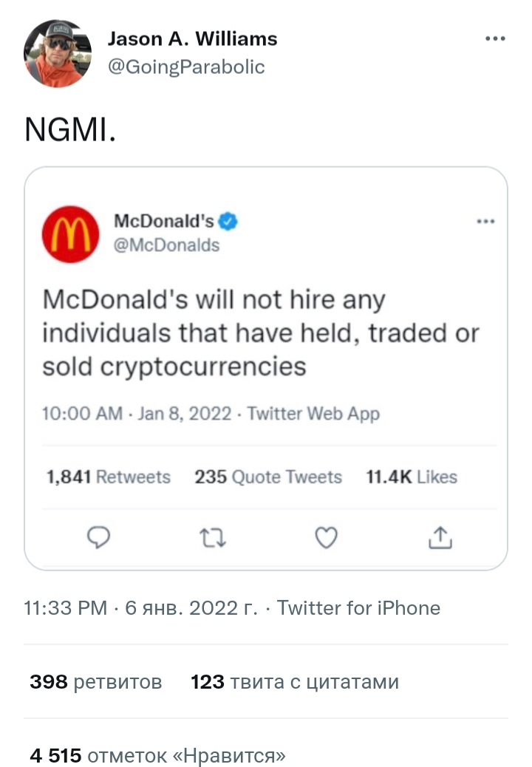Show the 235 Quote Tweets
Viewport: 532px width, 767px height.
268,477
